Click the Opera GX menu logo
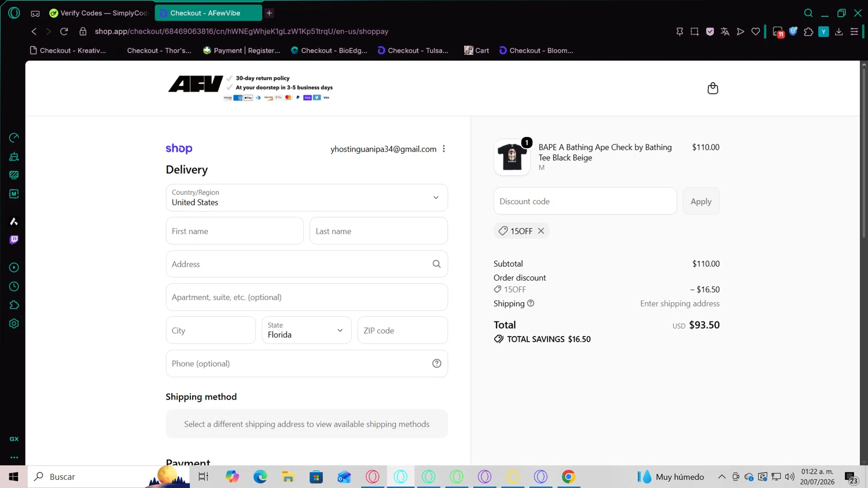Viewport: 868px width, 488px height. (x=14, y=13)
